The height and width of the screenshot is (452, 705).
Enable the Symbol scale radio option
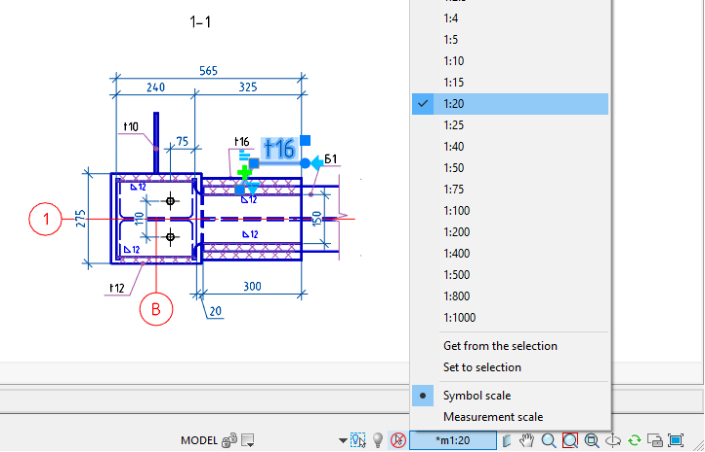point(510,396)
